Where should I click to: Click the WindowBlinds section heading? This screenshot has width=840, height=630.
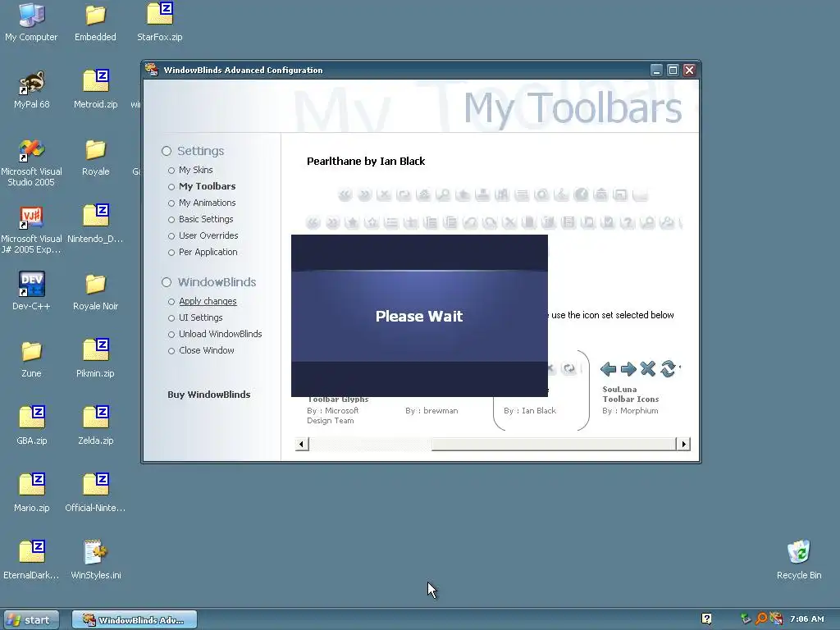click(217, 282)
